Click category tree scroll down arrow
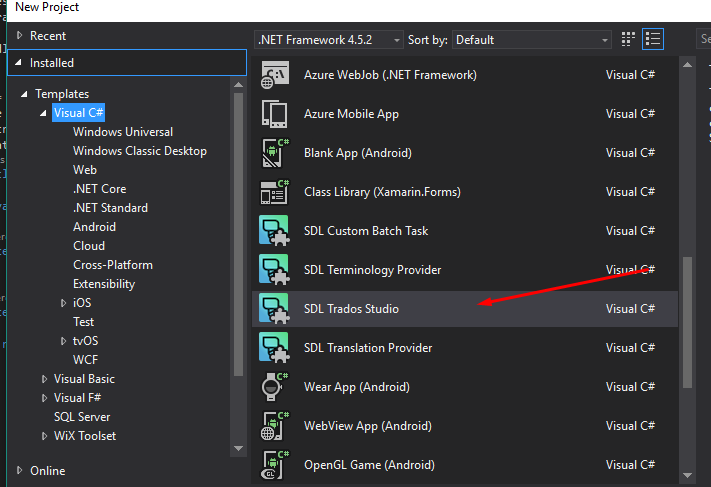The height and width of the screenshot is (487, 711). (239, 448)
